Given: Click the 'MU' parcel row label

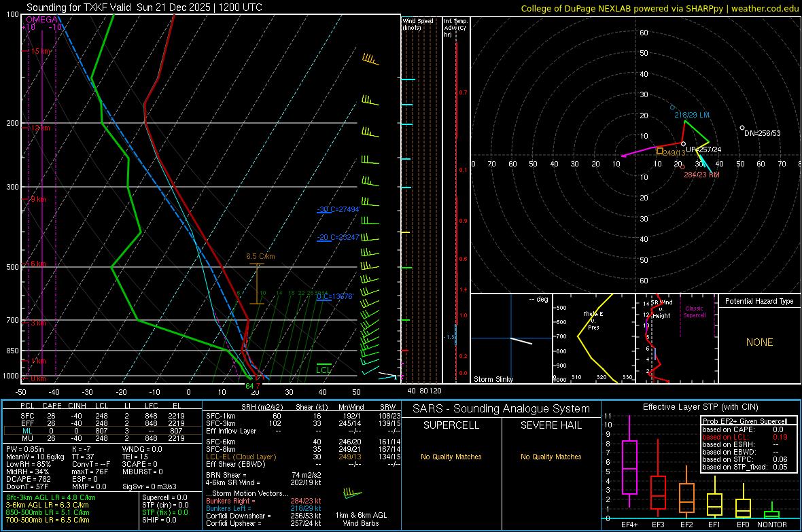Looking at the screenshot, I should (x=28, y=438).
